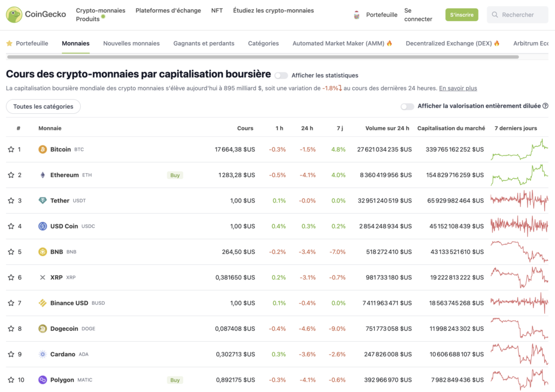Click the yellow star Portefeuille tab icon
The width and height of the screenshot is (555, 392).
pos(10,43)
